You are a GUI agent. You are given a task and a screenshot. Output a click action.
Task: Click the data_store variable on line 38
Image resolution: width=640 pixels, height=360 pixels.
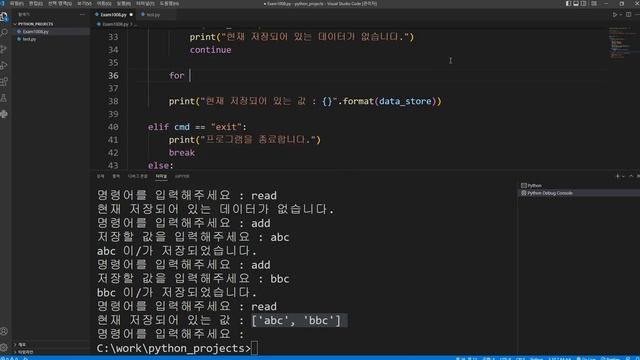405,101
